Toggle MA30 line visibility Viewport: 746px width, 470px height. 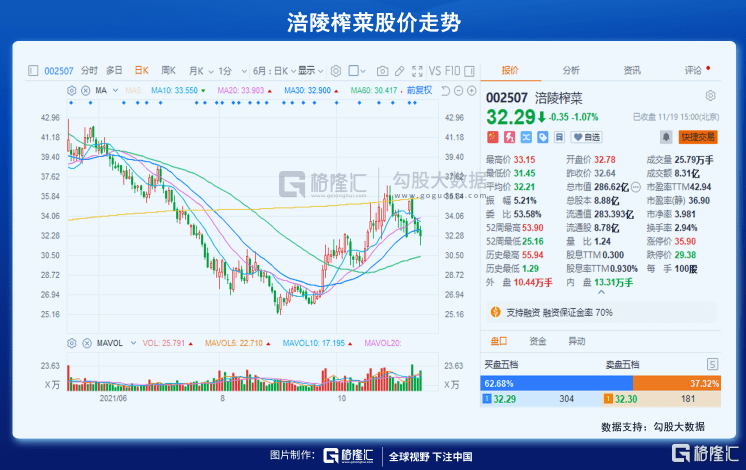coord(311,90)
